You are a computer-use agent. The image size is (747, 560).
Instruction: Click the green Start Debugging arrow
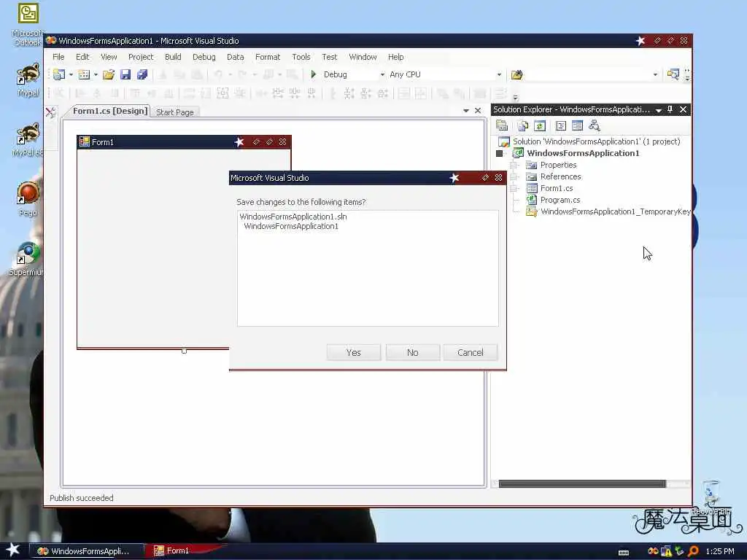(314, 74)
